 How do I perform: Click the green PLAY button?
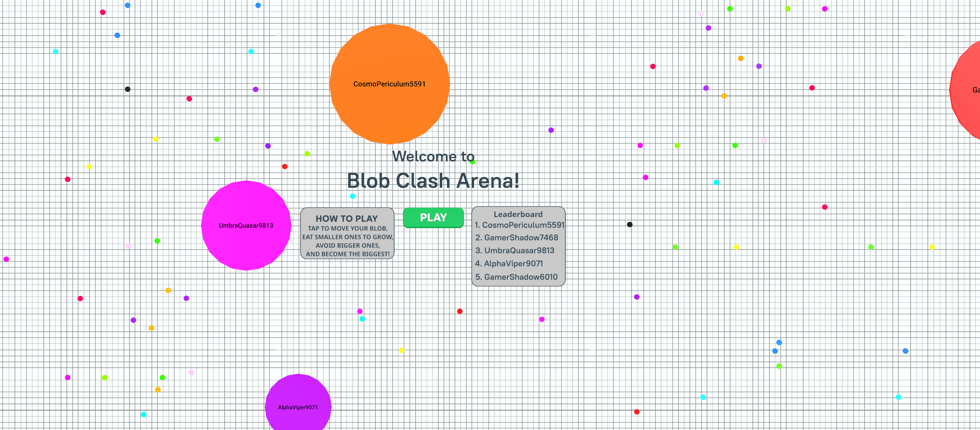433,218
